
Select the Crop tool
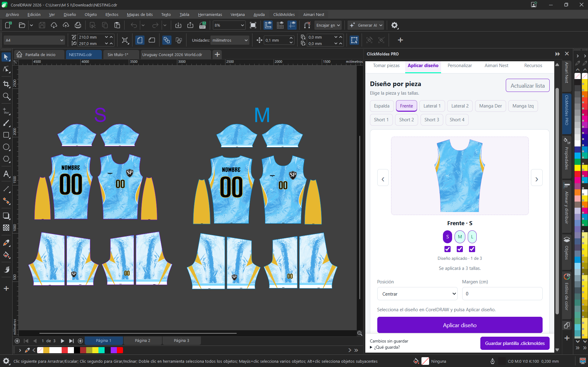click(6, 84)
